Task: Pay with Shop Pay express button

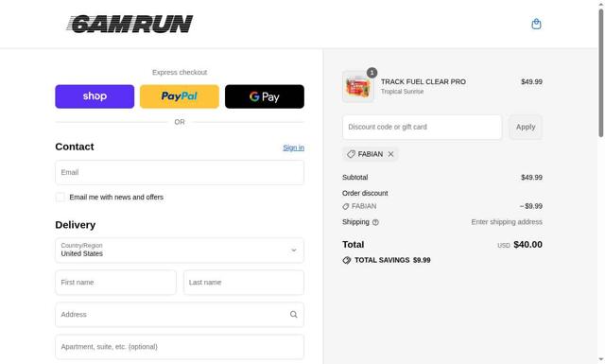Action: click(x=95, y=96)
